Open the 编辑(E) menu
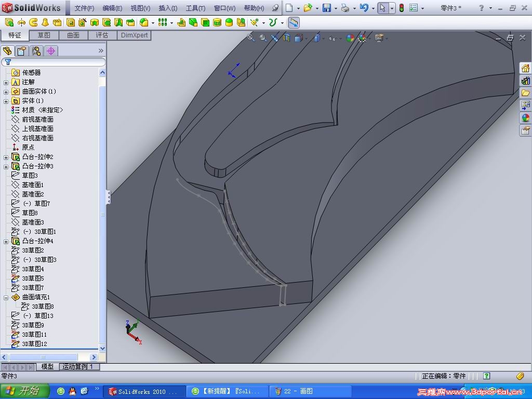The width and height of the screenshot is (532, 399). (112, 8)
